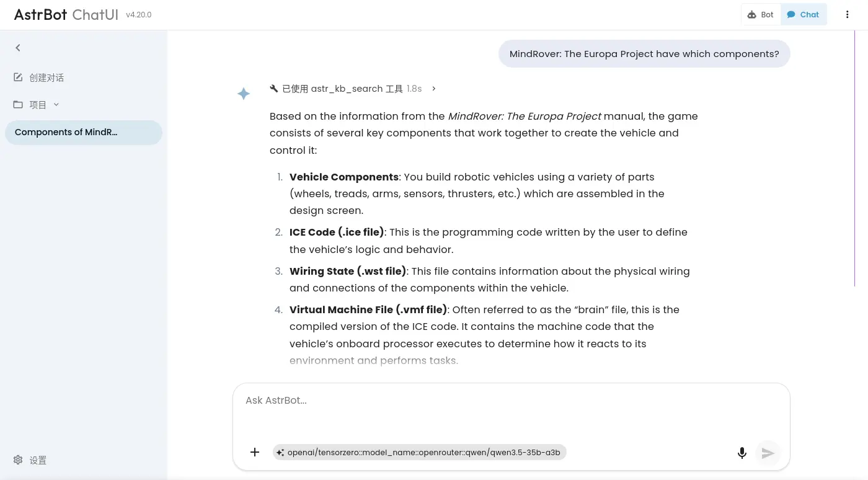
Task: Click the plus attachment icon
Action: [255, 452]
